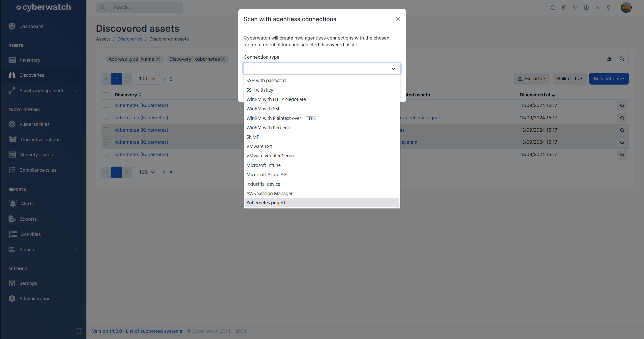Expand the Bulk actions dropdown
Image resolution: width=644 pixels, height=339 pixels.
pos(608,79)
